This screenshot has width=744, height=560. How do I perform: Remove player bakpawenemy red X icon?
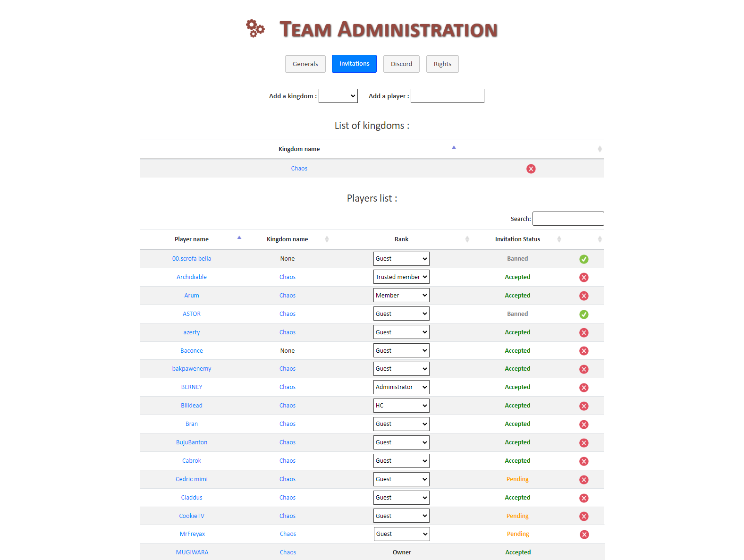point(584,369)
